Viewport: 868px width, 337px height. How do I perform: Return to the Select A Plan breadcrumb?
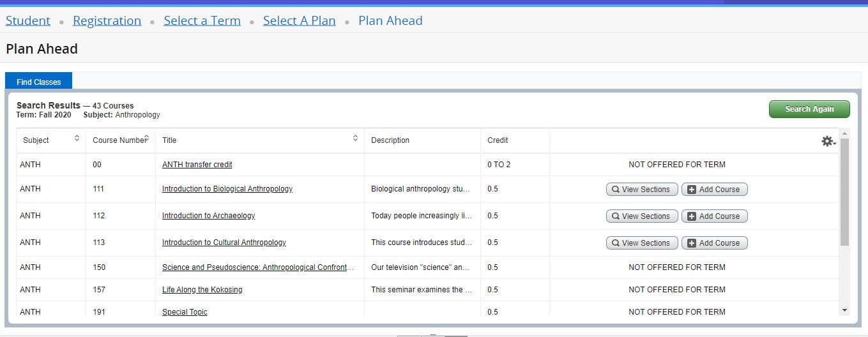[299, 20]
